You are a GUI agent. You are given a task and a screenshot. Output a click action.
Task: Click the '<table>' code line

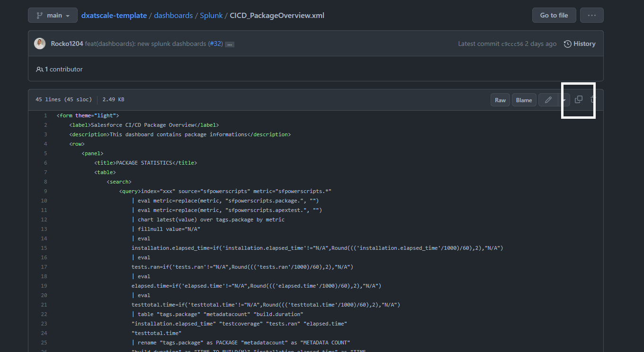(x=105, y=172)
